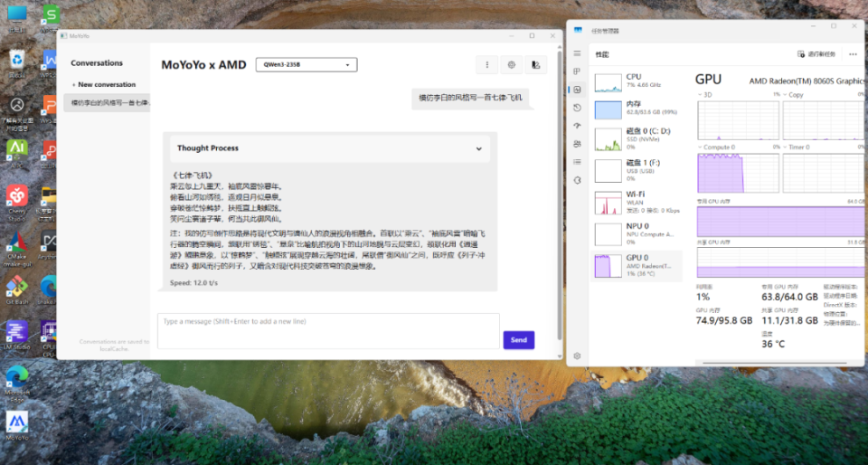Select Performance page icon in Task Manager
Image resolution: width=868 pixels, height=465 pixels.
point(578,90)
